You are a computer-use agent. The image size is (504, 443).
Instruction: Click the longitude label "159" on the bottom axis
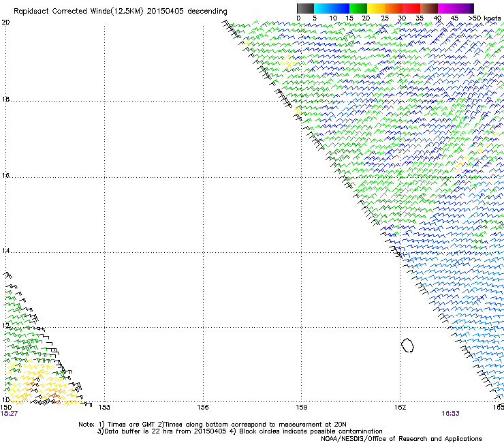click(x=301, y=408)
